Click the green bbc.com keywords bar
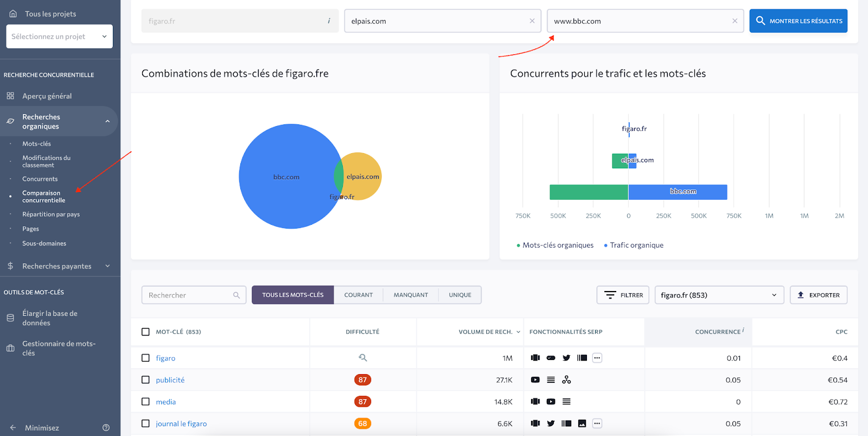The width and height of the screenshot is (868, 436). [589, 192]
